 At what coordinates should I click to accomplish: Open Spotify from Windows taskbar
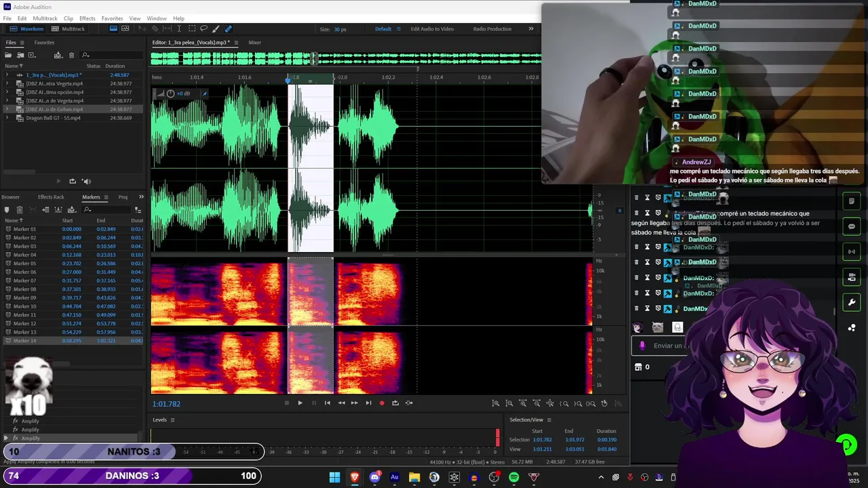click(x=514, y=477)
